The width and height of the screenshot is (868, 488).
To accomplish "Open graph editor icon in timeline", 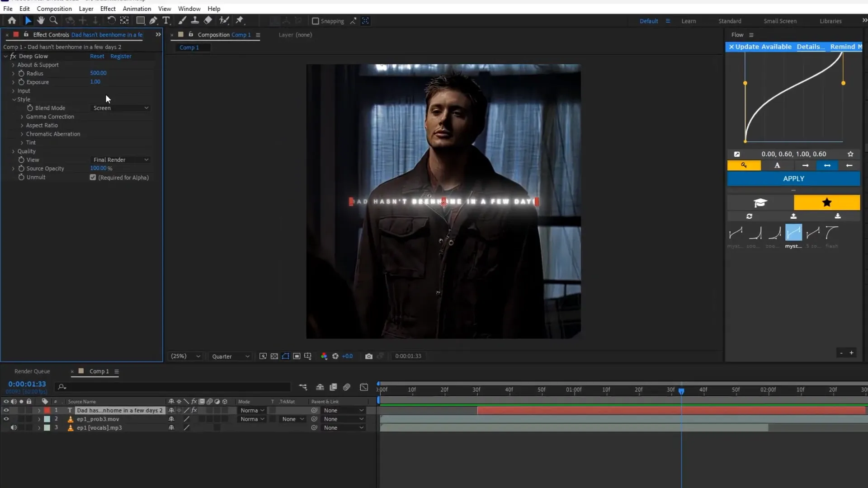I will pyautogui.click(x=364, y=387).
